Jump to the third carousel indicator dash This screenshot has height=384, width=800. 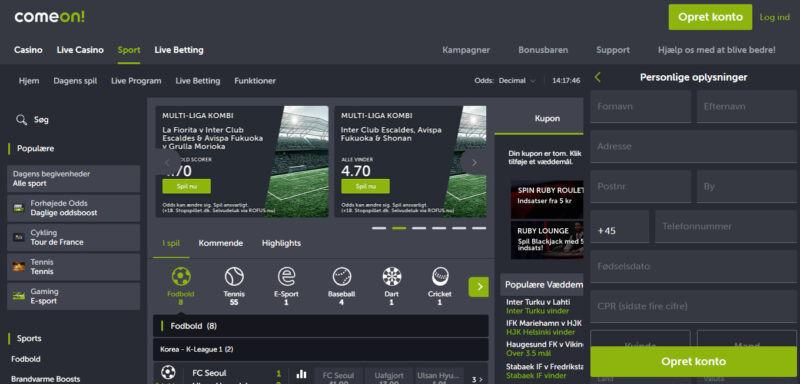[419, 228]
